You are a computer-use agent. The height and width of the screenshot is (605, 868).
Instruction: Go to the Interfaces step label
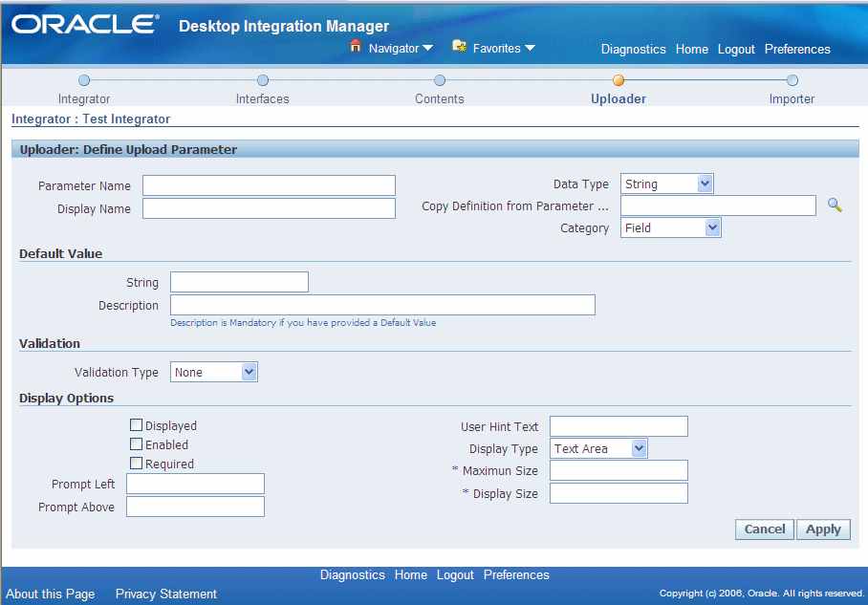262,99
